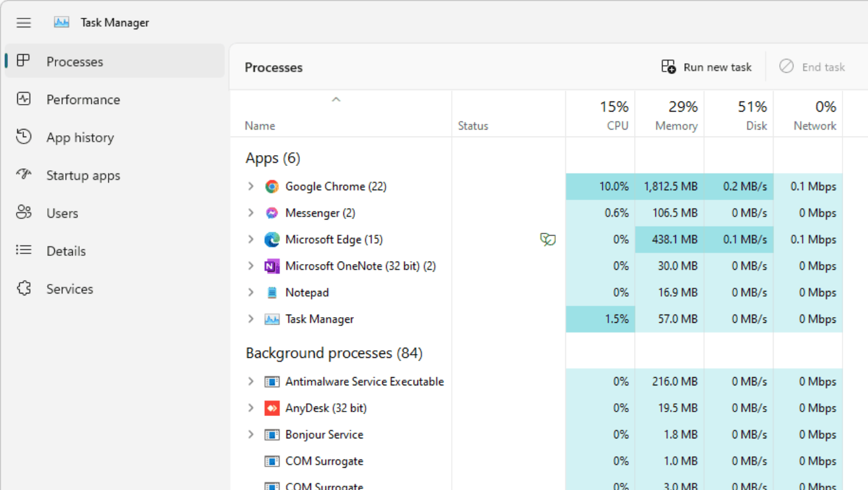Click the Notepad app icon

tap(272, 292)
